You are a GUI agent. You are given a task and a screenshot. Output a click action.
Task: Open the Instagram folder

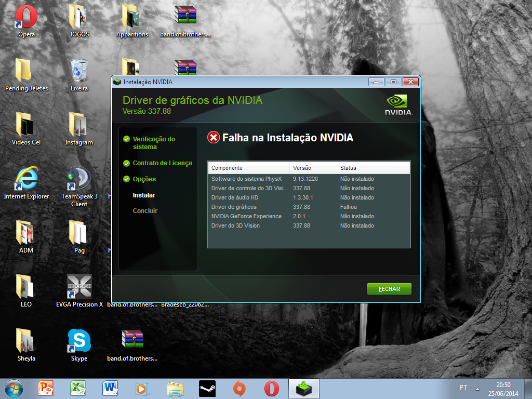point(79,129)
